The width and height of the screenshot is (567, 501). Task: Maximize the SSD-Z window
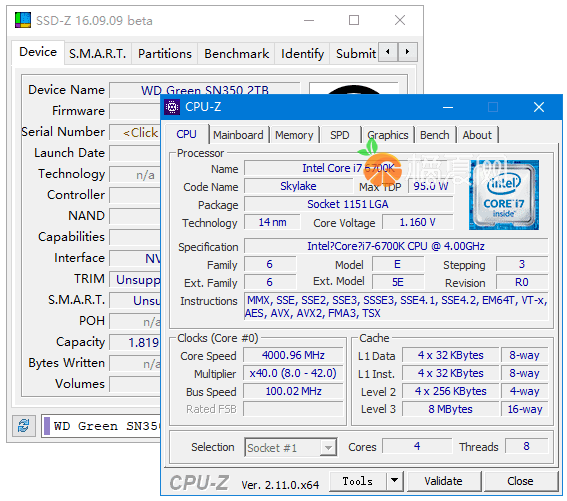click(x=354, y=20)
